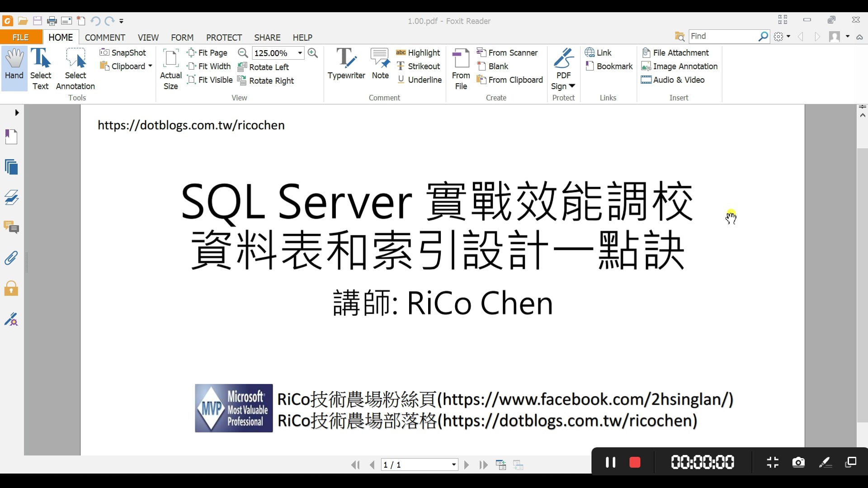Expand the left navigation panel arrow
868x488 pixels.
coord(17,113)
